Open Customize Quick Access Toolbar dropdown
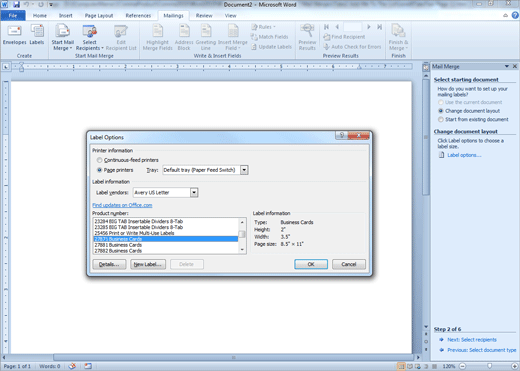520x371 pixels. 51,4
